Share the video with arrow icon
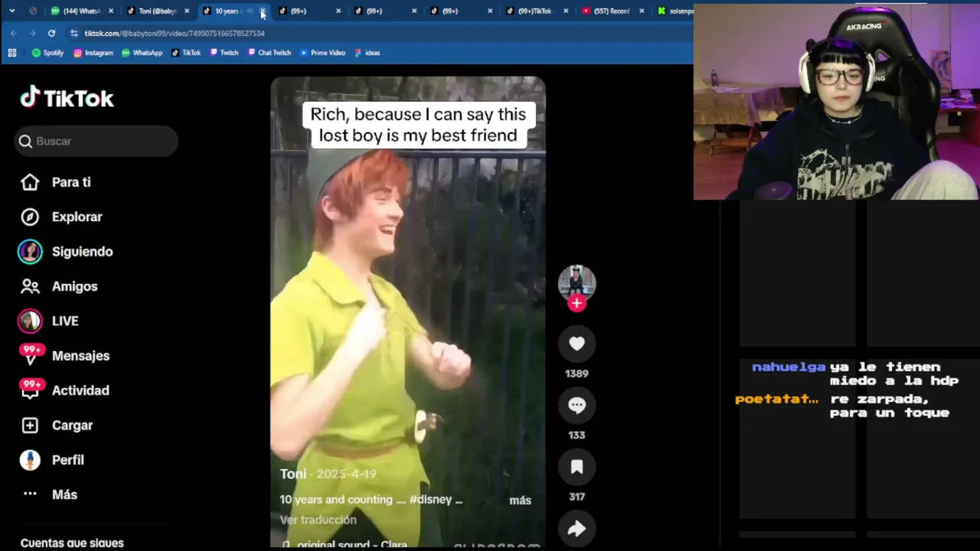The image size is (980, 551). pos(577,528)
